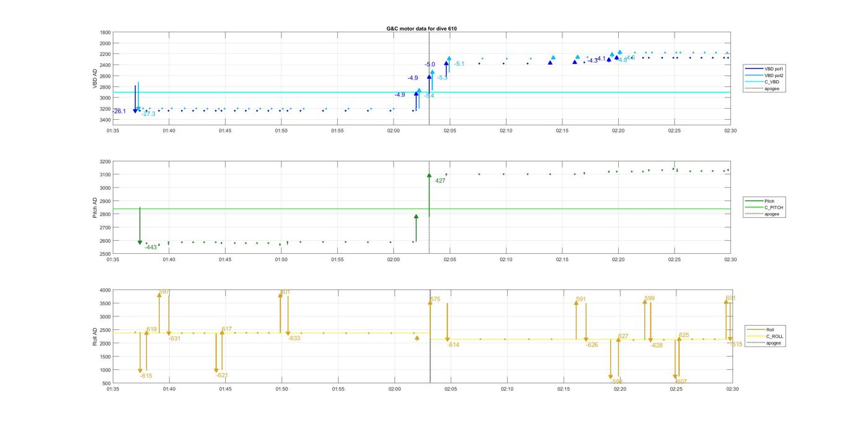Click the '597' roll annotation
Image resolution: width=868 pixels, height=430 pixels.
(164, 292)
